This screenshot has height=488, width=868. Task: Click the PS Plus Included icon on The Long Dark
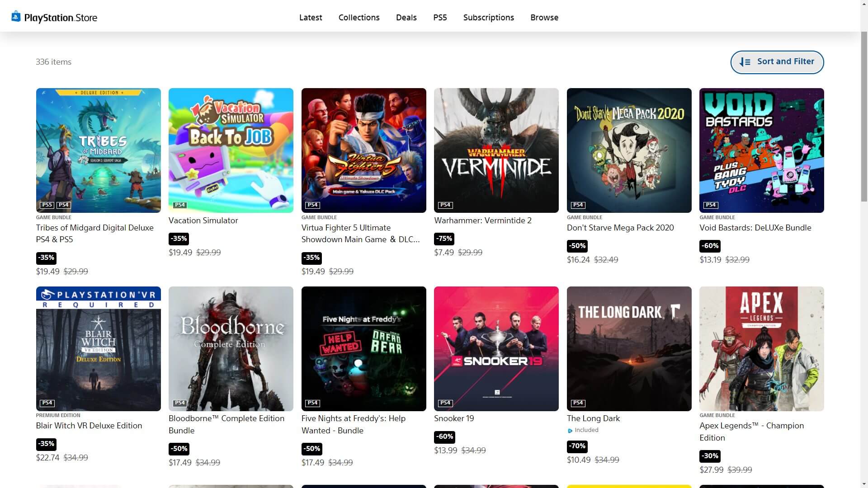pos(570,431)
